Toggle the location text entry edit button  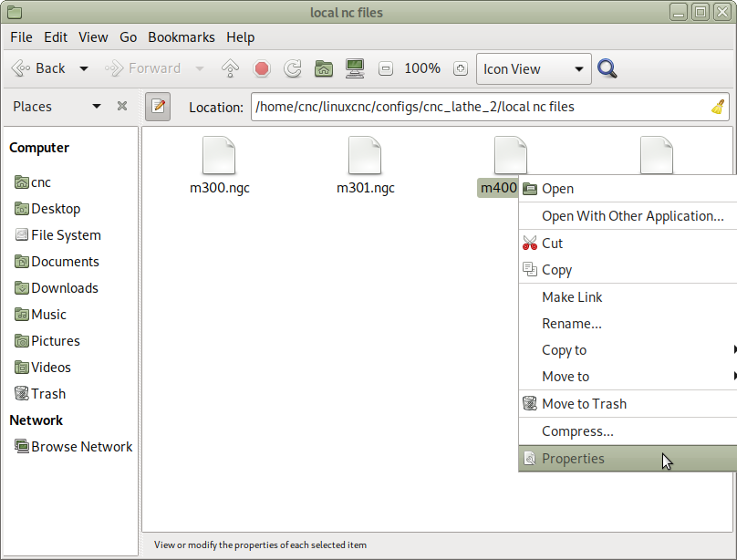point(158,107)
